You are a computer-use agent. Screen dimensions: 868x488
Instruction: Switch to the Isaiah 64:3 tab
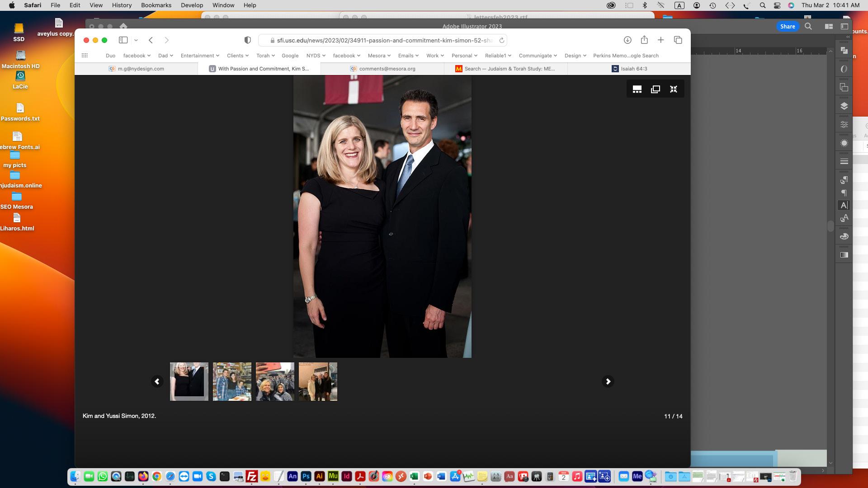coord(629,69)
